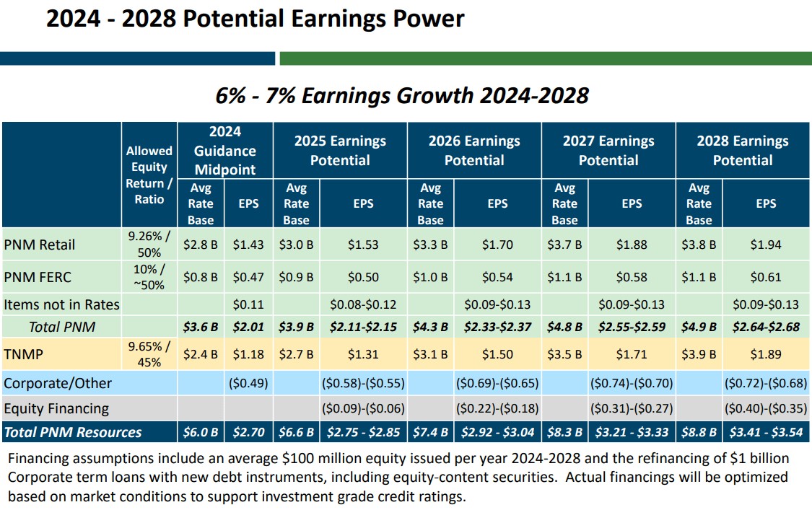
Task: Select the "2026 Earnings Potential" column header
Action: (474, 150)
